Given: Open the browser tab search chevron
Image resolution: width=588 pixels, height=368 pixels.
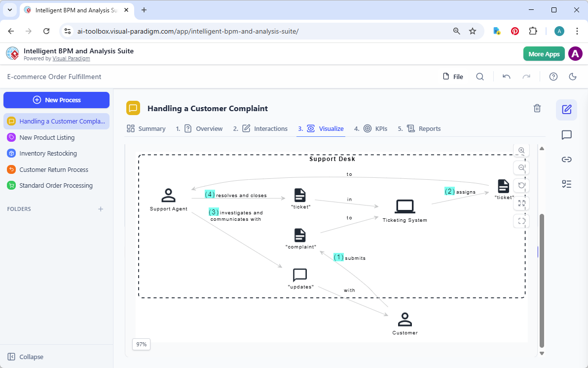Looking at the screenshot, I should click(x=9, y=10).
